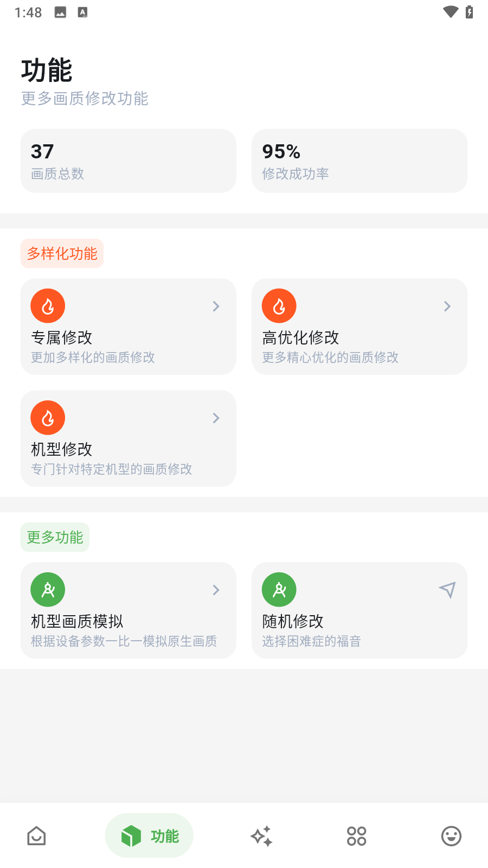Expand 机型画质模拟 with its chevron arrow

pos(216,590)
